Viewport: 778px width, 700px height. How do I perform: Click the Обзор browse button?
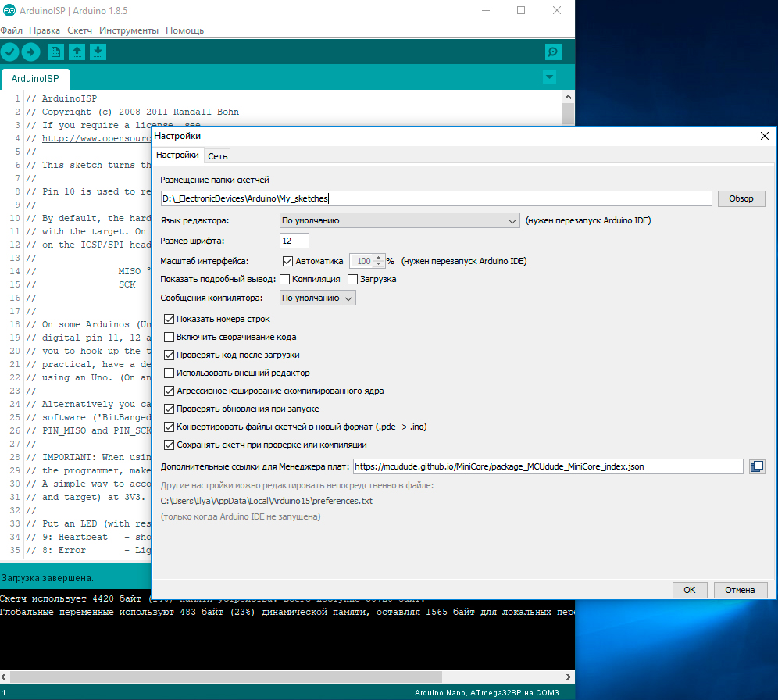click(741, 198)
